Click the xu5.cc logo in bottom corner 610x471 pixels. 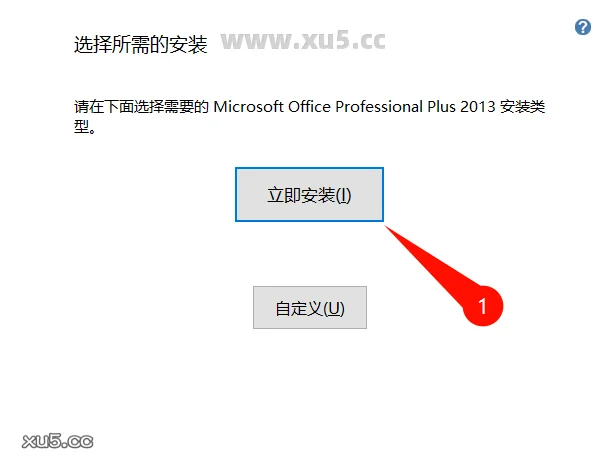point(58,441)
